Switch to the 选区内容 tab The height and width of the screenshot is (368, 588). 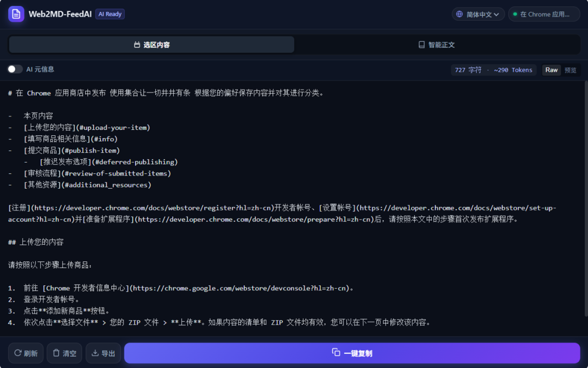151,45
